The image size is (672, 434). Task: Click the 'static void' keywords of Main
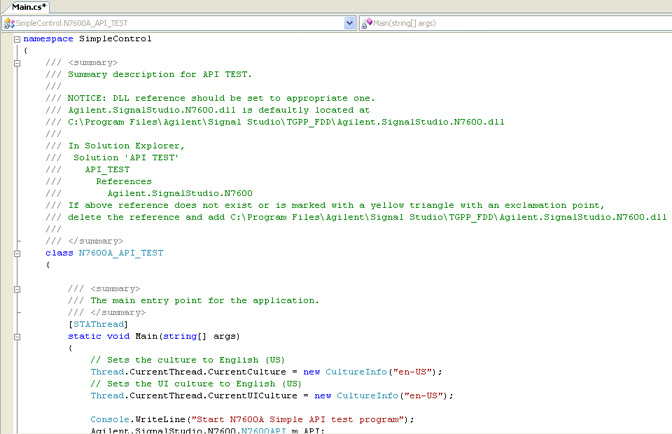[99, 336]
